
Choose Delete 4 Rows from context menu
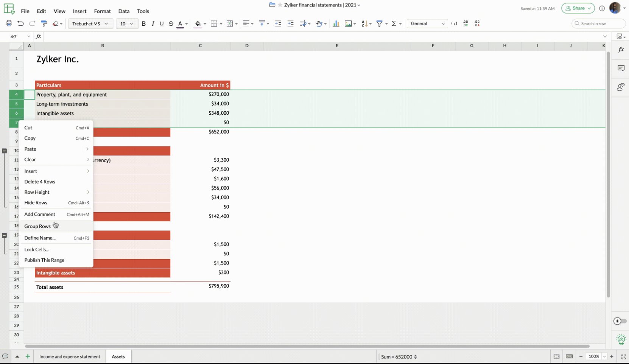[40, 182]
